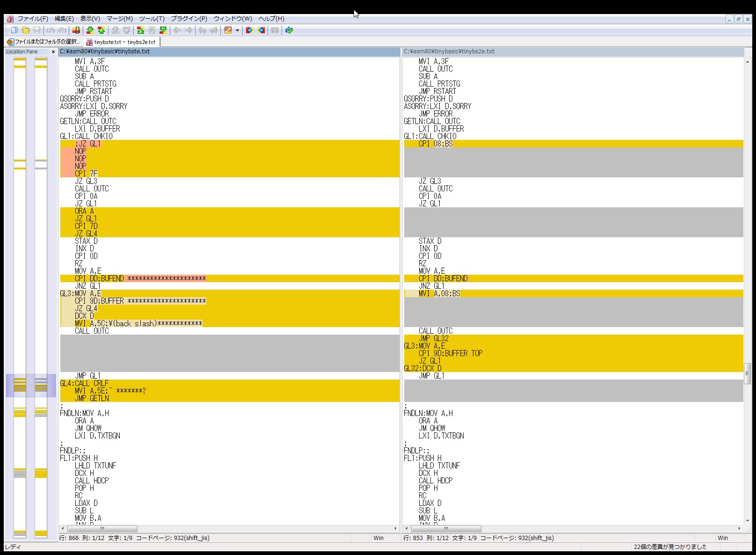This screenshot has width=756, height=555.
Task: Click the WinMerge application icon in menu bar
Action: 10,19
